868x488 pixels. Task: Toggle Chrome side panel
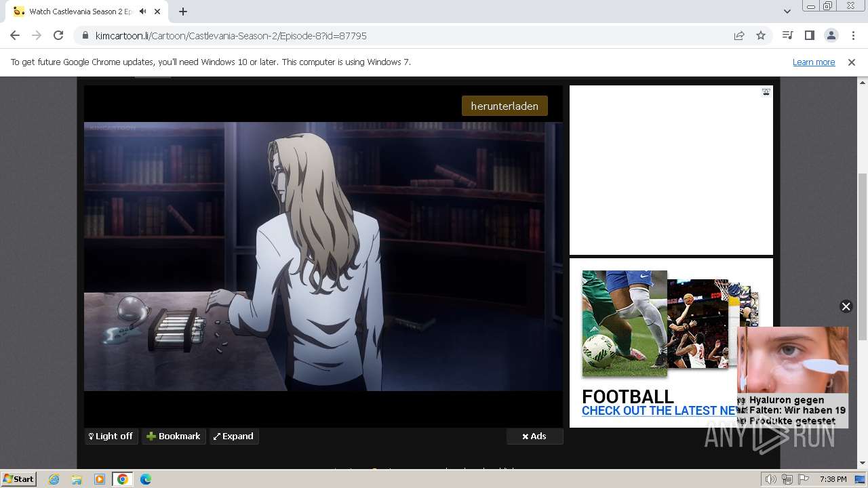[809, 35]
